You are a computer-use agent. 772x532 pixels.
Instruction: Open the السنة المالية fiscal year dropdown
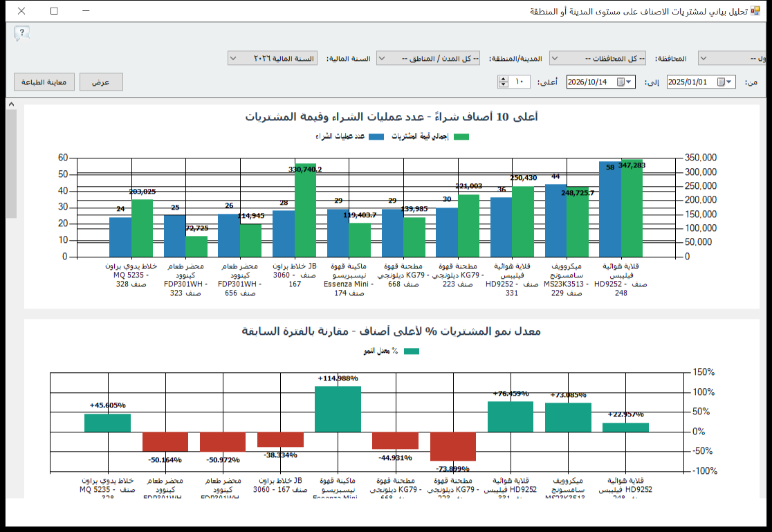[273, 58]
